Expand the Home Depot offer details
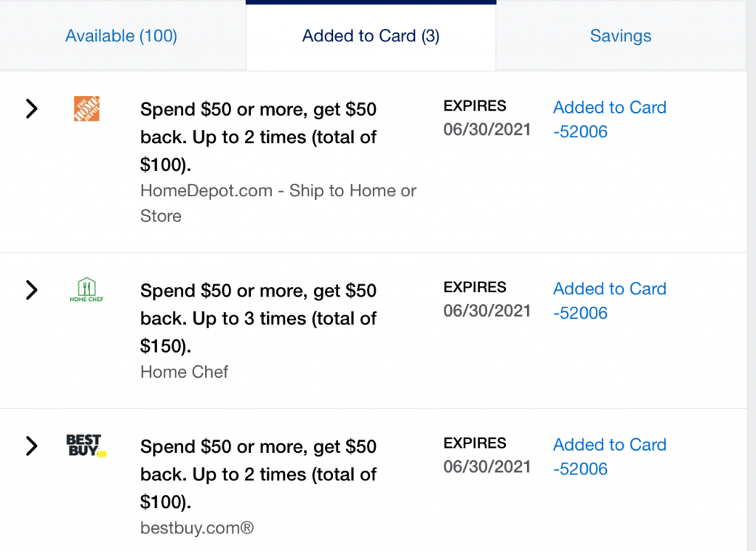756x551 pixels. point(31,108)
